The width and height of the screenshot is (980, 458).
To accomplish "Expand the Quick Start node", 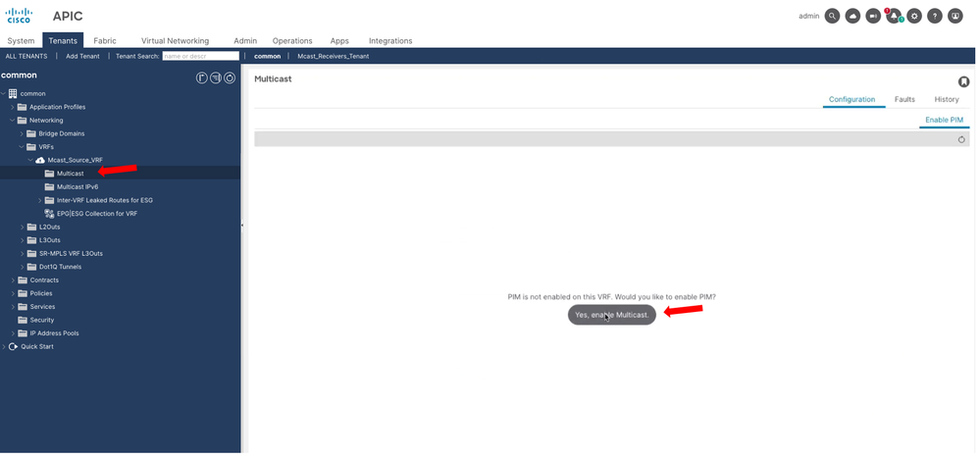I will [x=4, y=346].
